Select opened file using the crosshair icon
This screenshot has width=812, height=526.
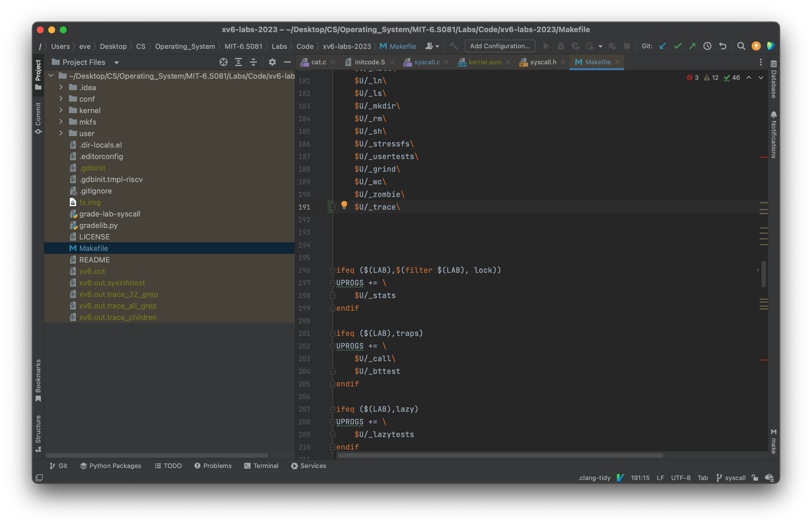[x=223, y=62]
